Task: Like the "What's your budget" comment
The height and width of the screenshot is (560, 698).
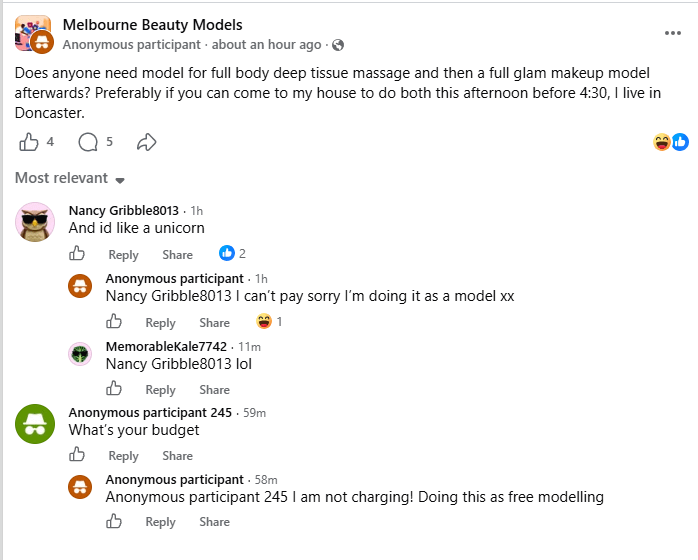Action: pyautogui.click(x=77, y=454)
